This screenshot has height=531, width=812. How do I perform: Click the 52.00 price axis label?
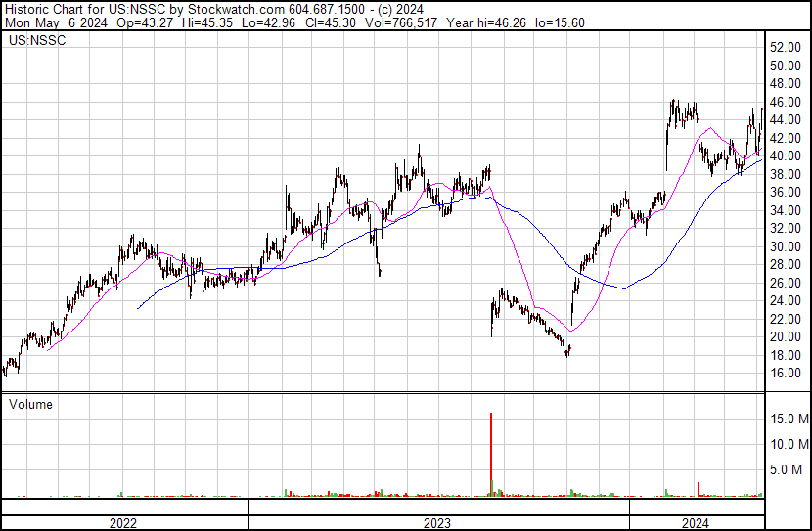786,47
